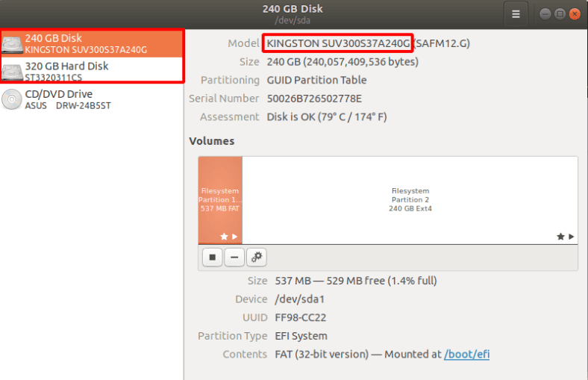Click the 240 GB Disk drive icon

click(12, 45)
